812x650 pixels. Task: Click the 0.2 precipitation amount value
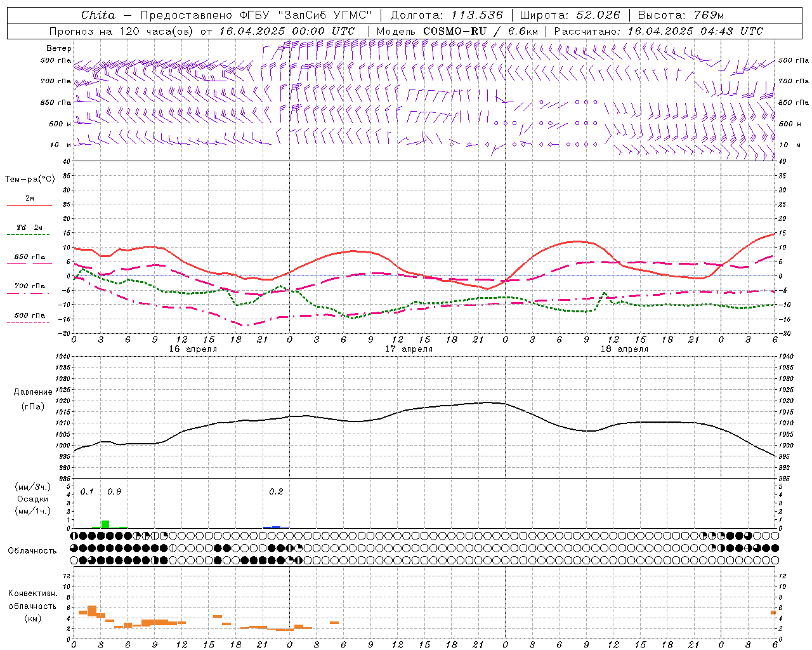[x=276, y=492]
